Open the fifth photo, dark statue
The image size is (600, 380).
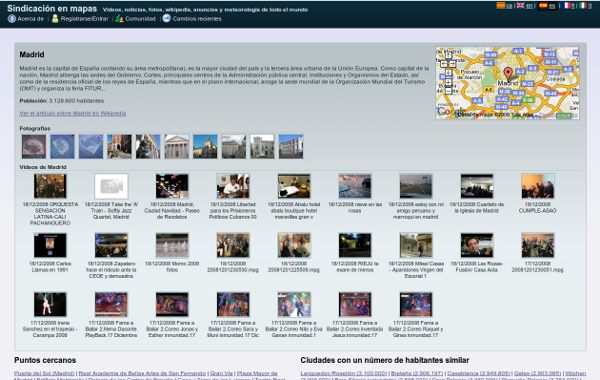(x=148, y=146)
